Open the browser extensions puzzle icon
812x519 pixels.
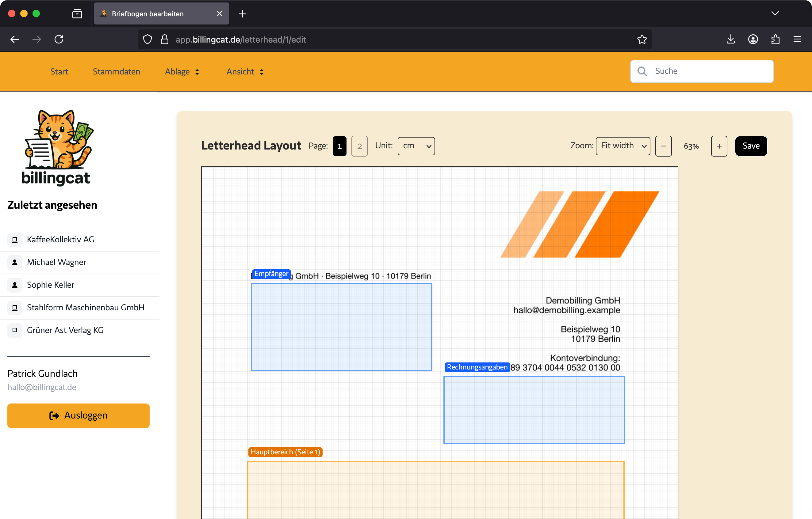click(x=775, y=40)
